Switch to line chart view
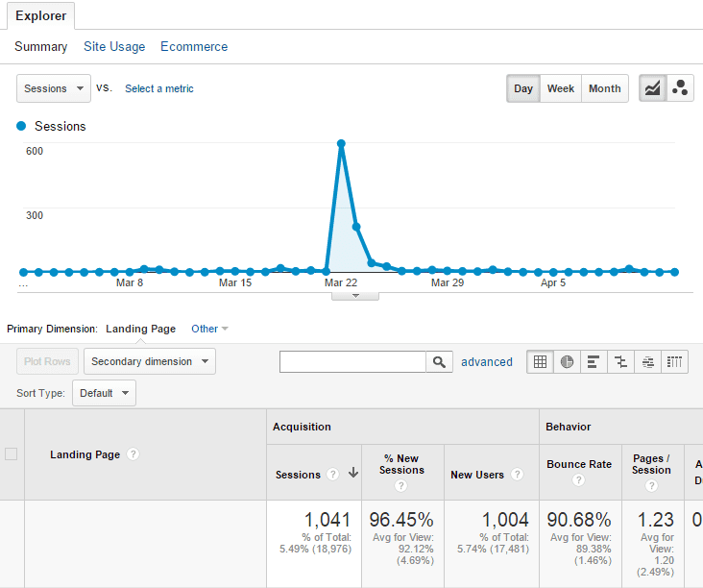The image size is (703, 588). pyautogui.click(x=653, y=88)
